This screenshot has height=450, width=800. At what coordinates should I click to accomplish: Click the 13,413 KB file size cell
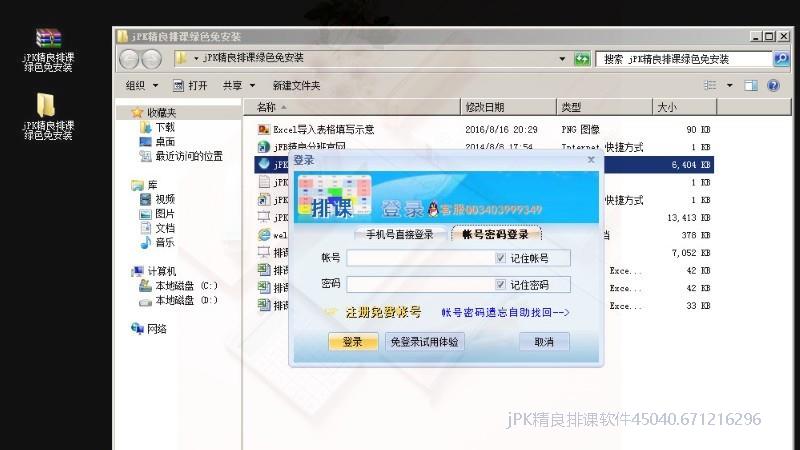point(688,218)
